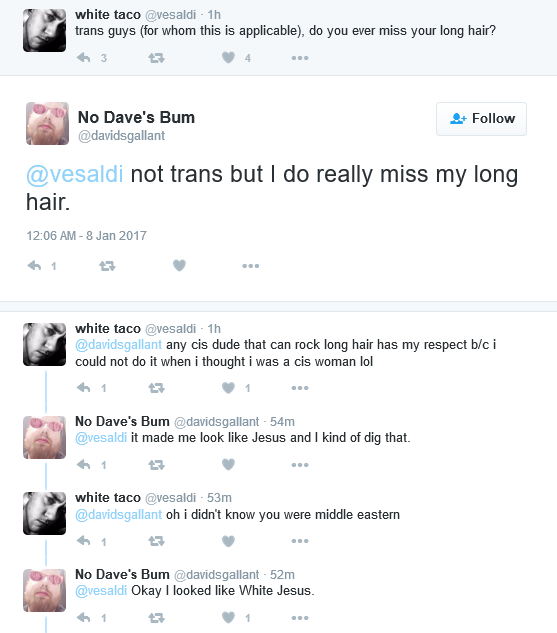Viewport: 557px width, 633px height.
Task: Follow No Dave's Bum account
Action: point(481,119)
